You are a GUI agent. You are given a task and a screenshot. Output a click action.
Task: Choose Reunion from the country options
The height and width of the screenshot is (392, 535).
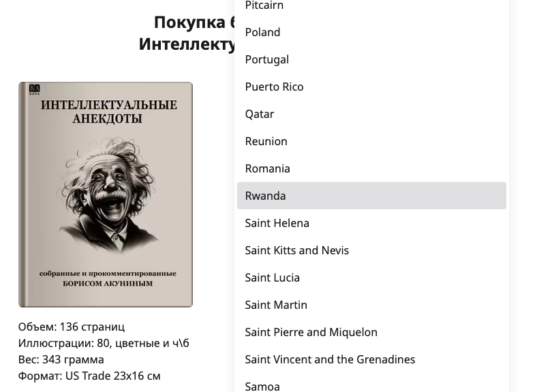[371, 141]
